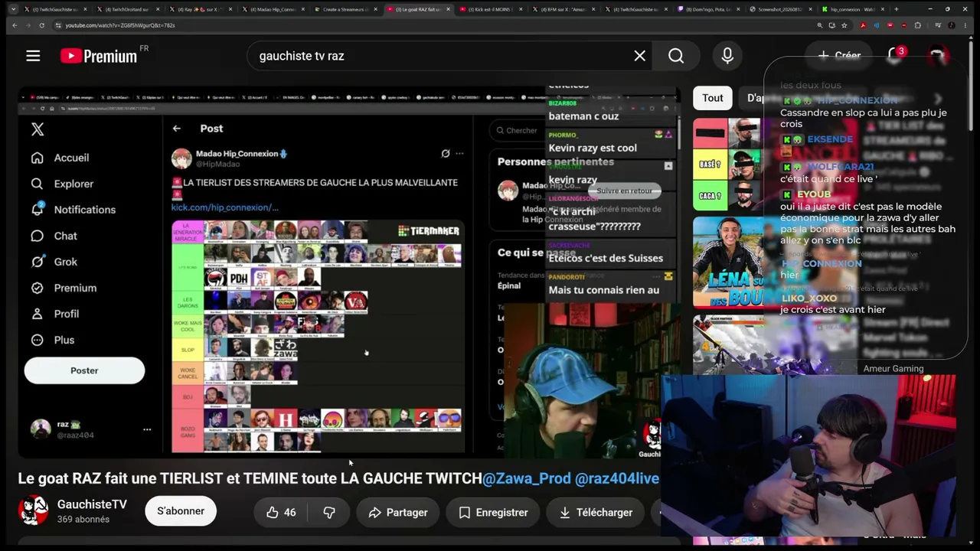Screen dimensions: 980x551
Task: Click the "369 abonnés" subscriber count
Action: pyautogui.click(x=83, y=520)
